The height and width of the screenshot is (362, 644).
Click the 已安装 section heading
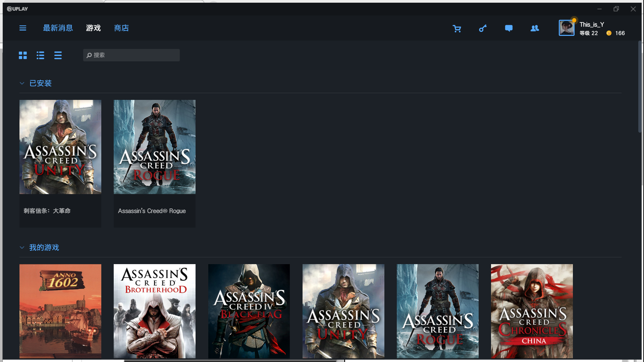[x=41, y=83]
